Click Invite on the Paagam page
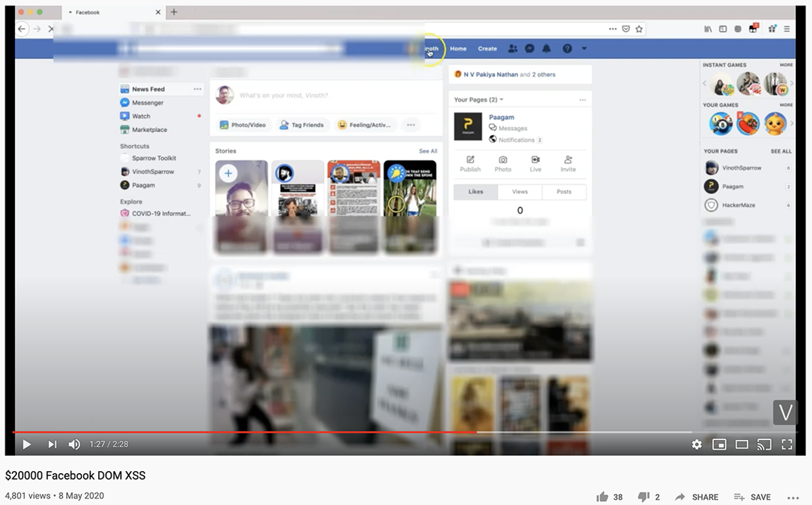The width and height of the screenshot is (812, 505). pyautogui.click(x=568, y=164)
